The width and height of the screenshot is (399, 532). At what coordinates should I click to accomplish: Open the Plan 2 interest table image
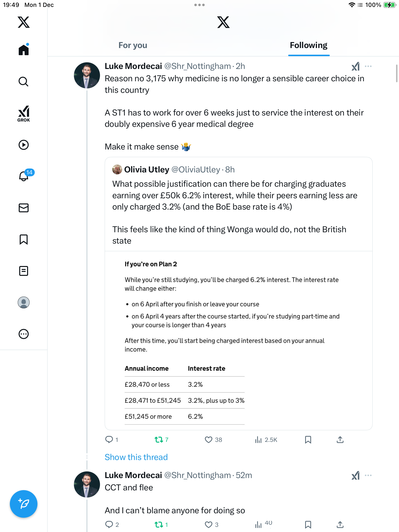tap(238, 340)
